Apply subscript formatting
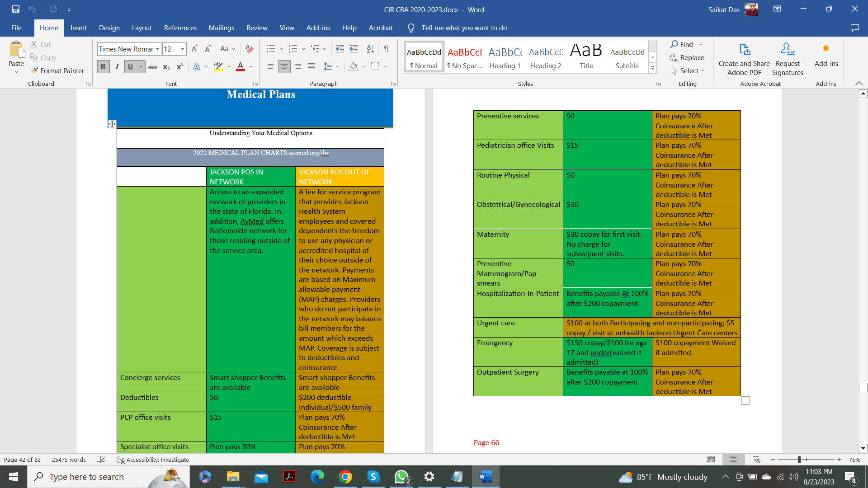Screen dimensions: 868x488 (x=166, y=67)
